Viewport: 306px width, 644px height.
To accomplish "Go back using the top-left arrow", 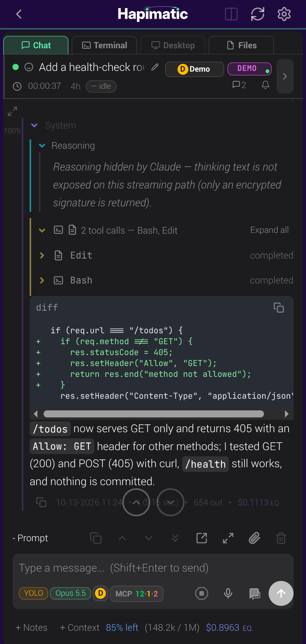I will [x=19, y=14].
